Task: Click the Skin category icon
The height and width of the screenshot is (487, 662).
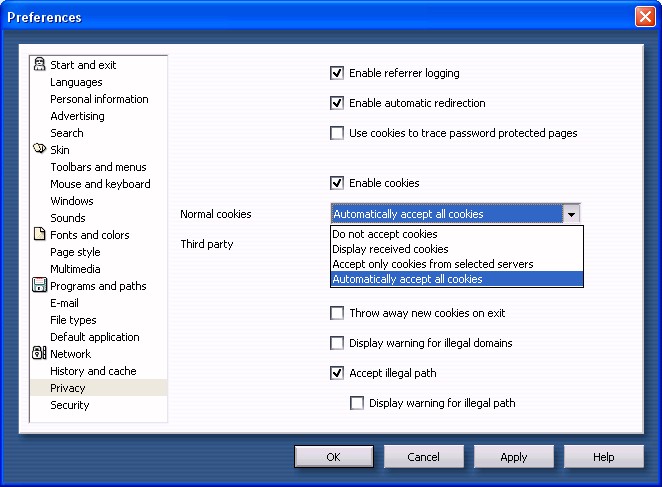Action: pos(39,150)
